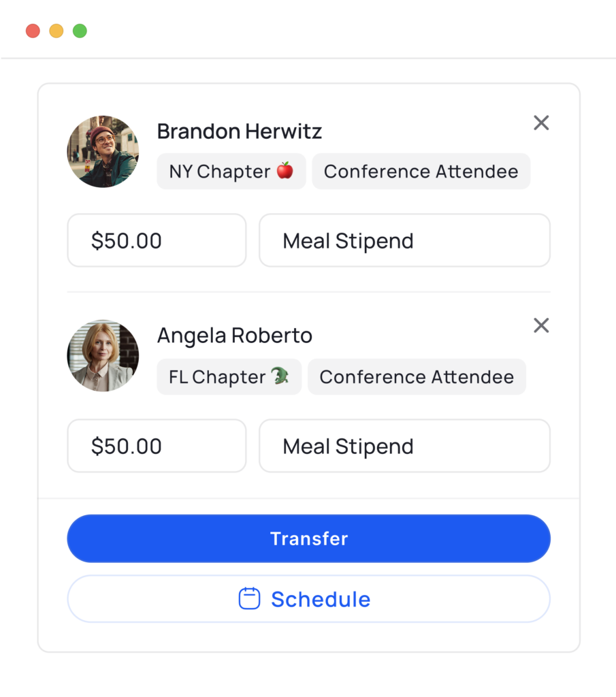Click the apple emoji on NY Chapter
The image size is (616, 697).
(x=285, y=170)
